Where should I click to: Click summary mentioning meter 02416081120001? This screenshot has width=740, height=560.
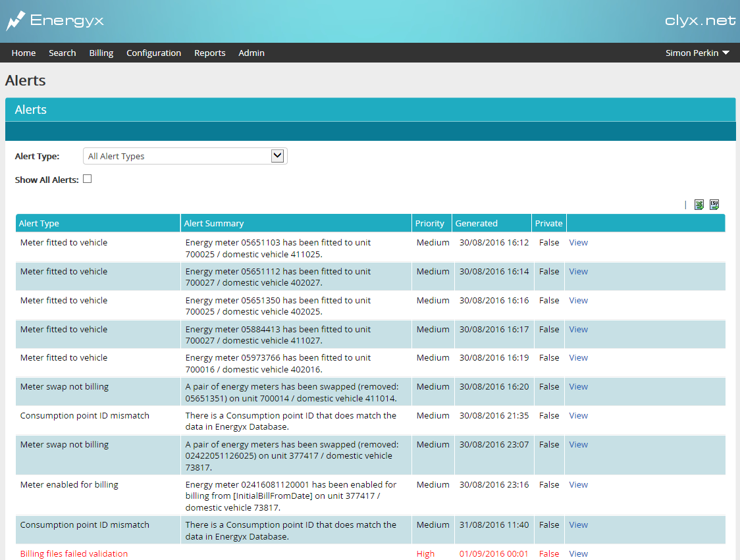point(291,496)
